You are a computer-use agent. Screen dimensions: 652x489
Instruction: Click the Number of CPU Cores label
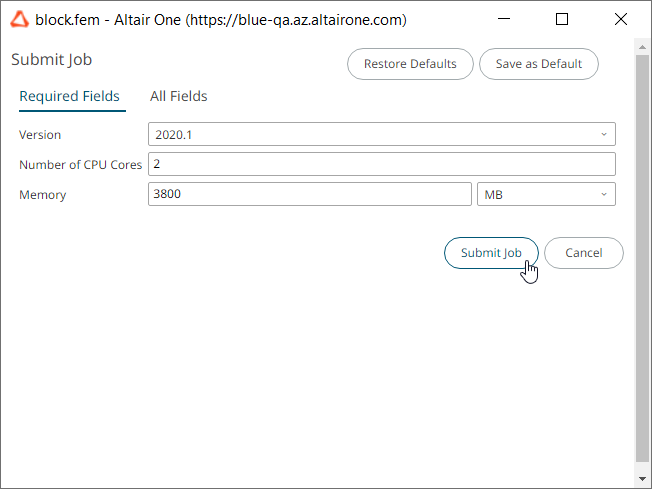pyautogui.click(x=81, y=165)
